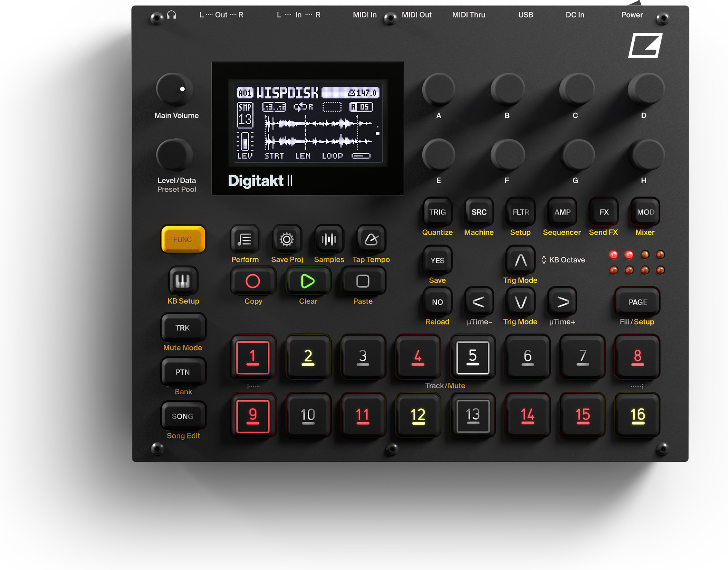The image size is (728, 570).
Task: Stop playback with the square stop button
Action: [x=363, y=281]
